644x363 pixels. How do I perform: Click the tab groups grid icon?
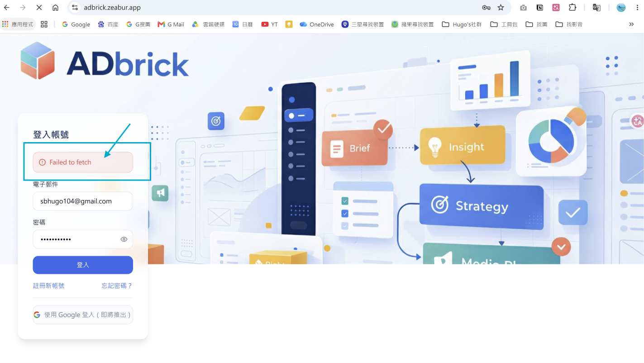(x=44, y=24)
